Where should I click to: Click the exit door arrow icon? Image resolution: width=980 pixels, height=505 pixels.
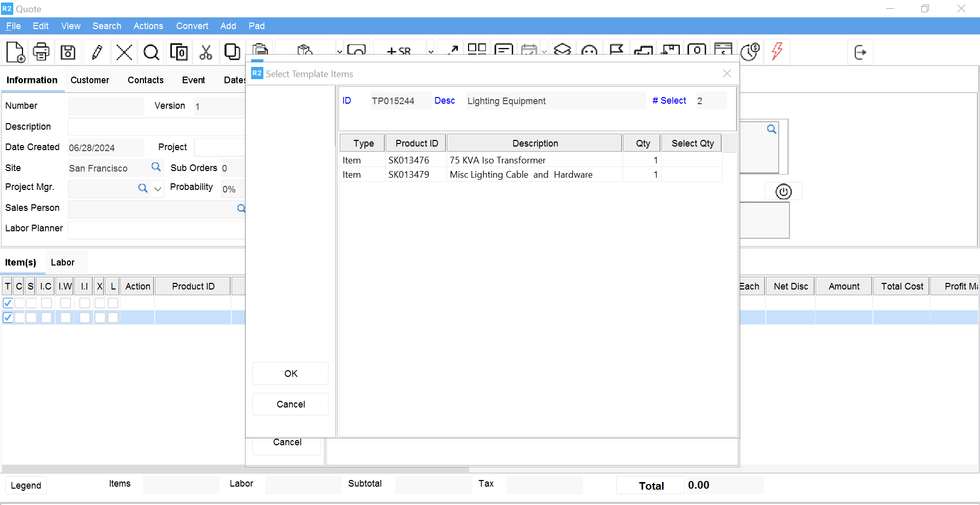860,52
